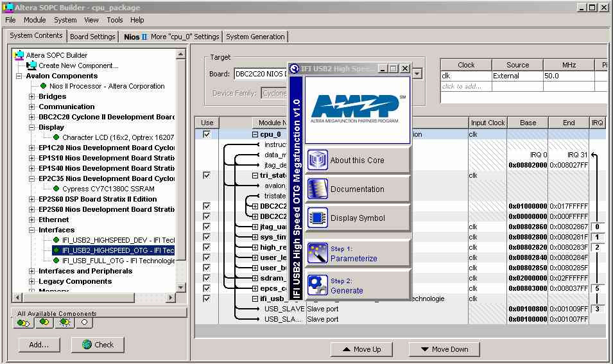Click the IRQ 5 box for epcs row

(x=597, y=288)
